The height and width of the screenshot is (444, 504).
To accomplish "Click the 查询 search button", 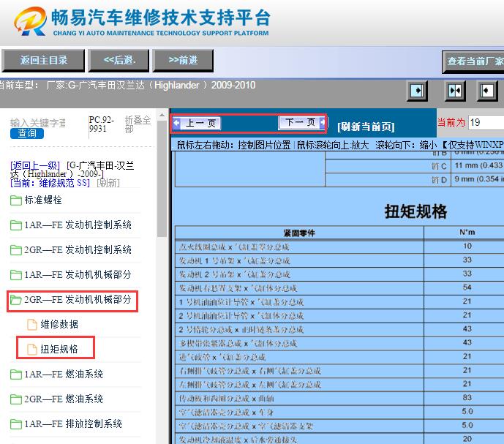I will (x=26, y=133).
